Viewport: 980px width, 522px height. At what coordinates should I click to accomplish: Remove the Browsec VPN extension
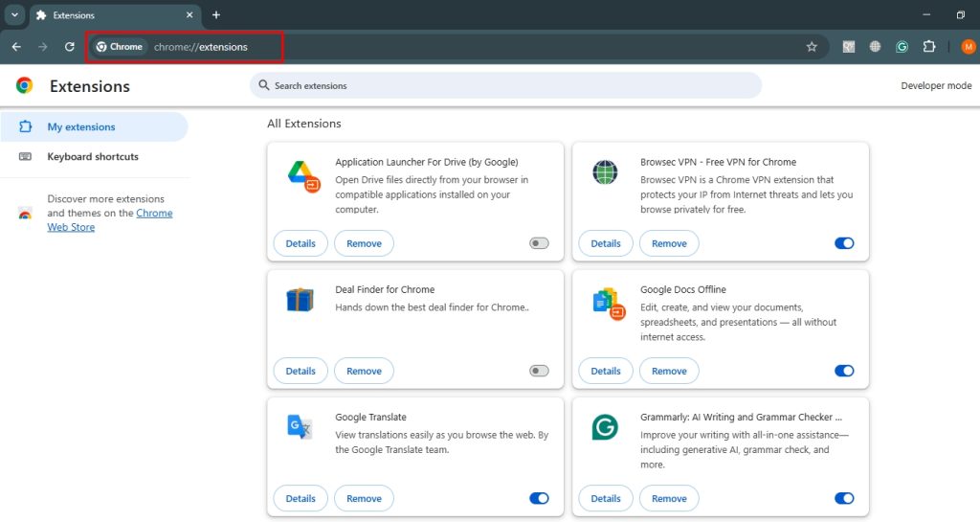669,243
